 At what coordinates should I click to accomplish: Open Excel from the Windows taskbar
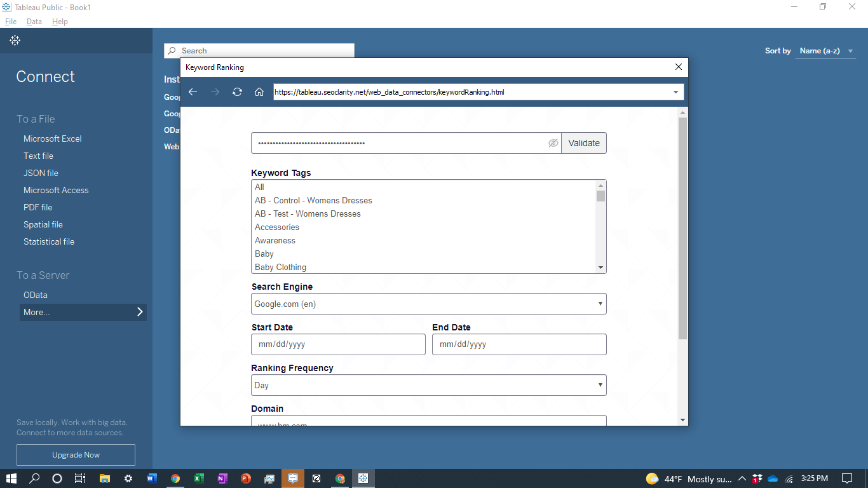pyautogui.click(x=199, y=478)
